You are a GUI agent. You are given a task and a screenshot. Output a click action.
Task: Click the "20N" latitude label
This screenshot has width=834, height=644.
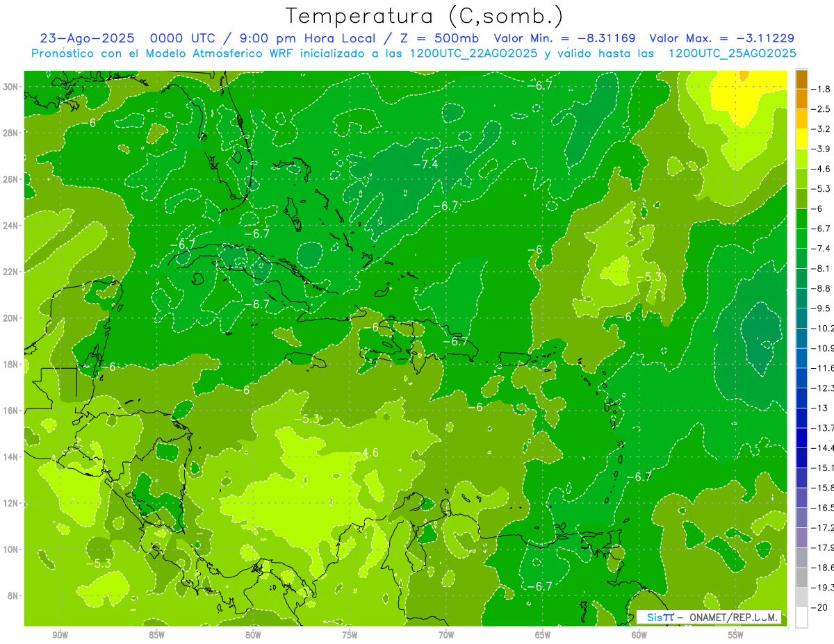[x=11, y=318]
